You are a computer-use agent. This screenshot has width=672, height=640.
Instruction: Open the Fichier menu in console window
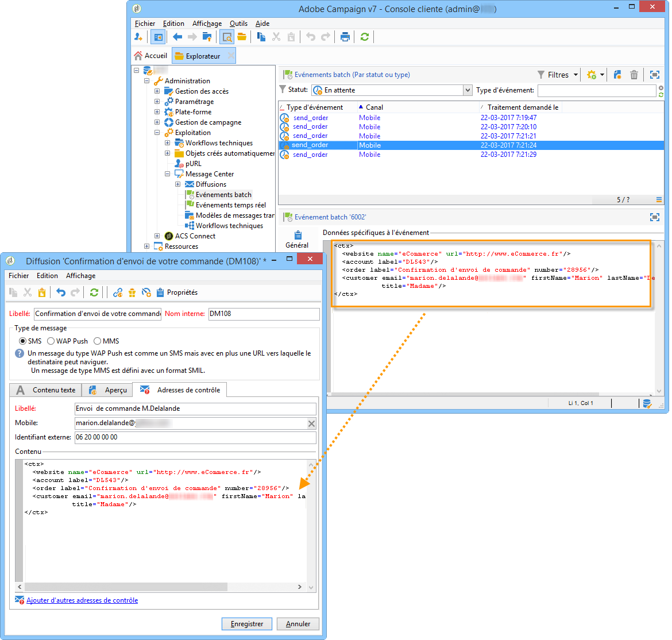145,24
